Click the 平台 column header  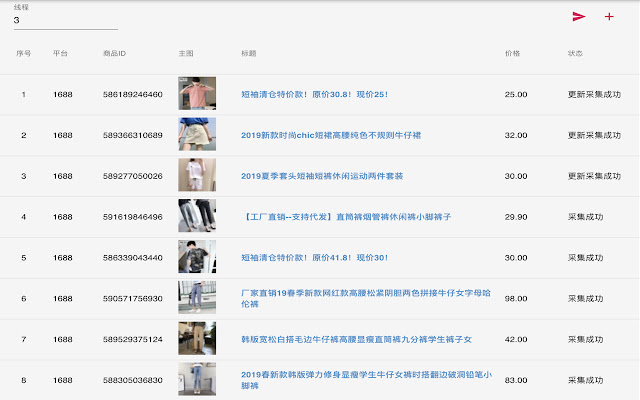pyautogui.click(x=60, y=53)
